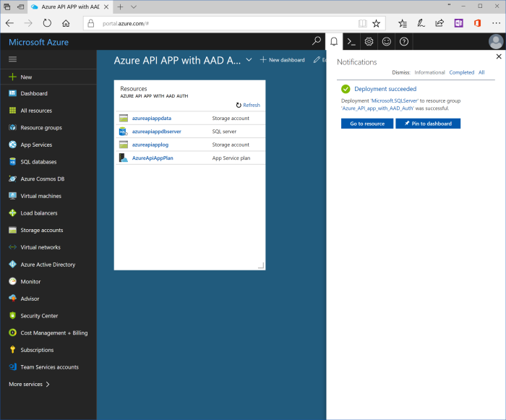Image resolution: width=506 pixels, height=420 pixels.
Task: Click the Storage accounts icon
Action: click(12, 230)
